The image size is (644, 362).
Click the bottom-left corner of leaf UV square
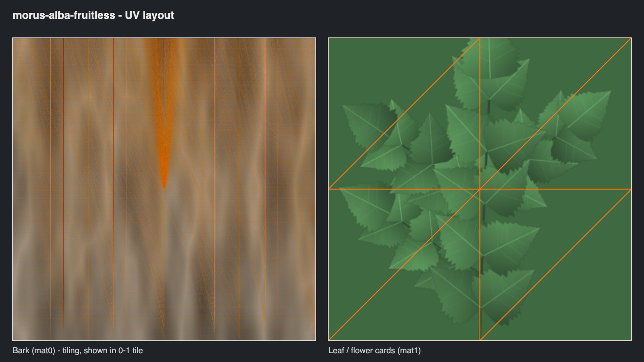pos(329,340)
